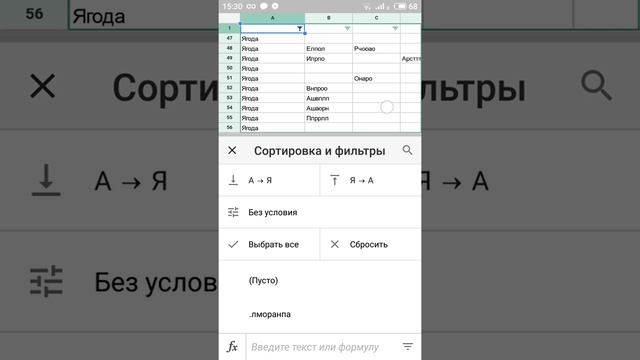640x360 pixels.
Task: Sort descending with Я → А
Action: click(x=370, y=180)
